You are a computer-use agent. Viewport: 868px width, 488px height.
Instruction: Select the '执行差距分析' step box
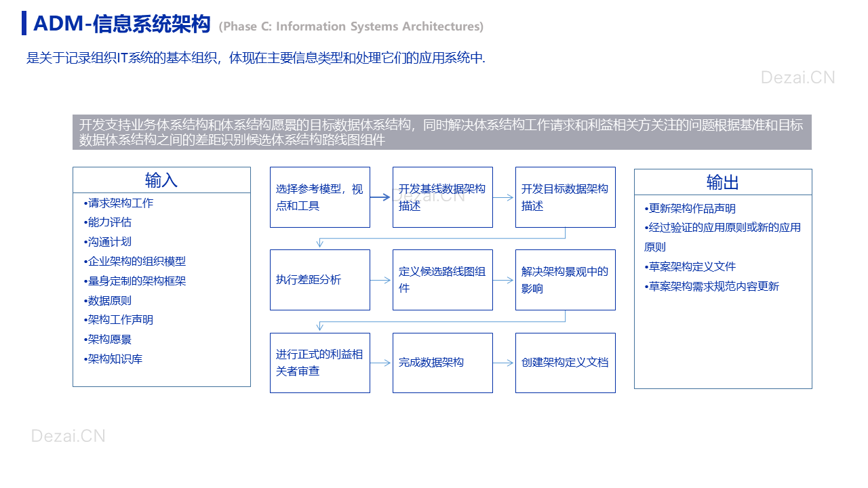pyautogui.click(x=320, y=280)
